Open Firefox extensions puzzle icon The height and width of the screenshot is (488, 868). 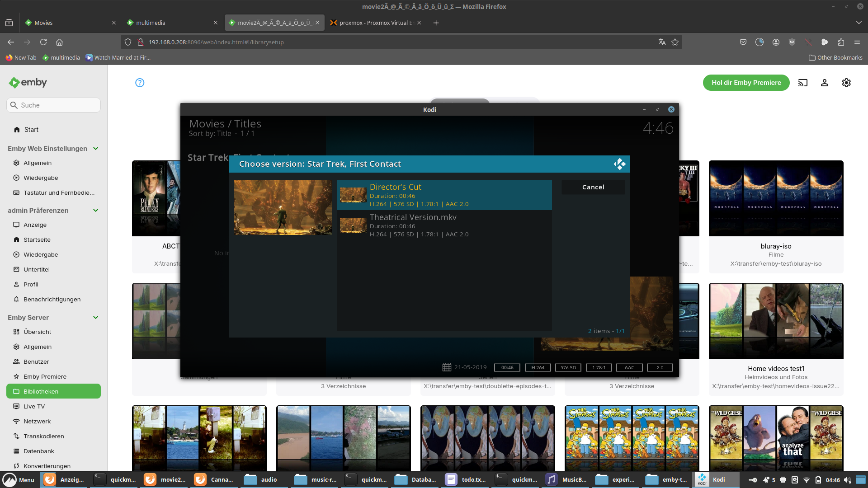(840, 42)
